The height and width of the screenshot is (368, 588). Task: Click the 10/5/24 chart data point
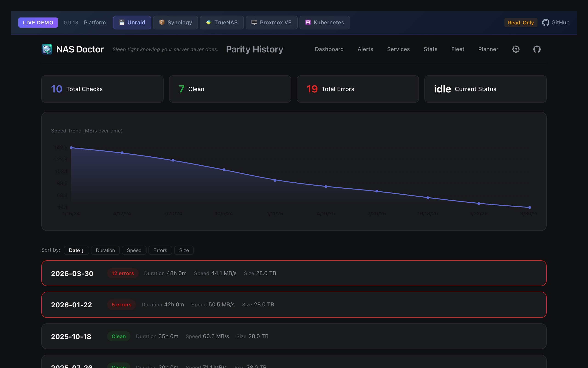224,170
